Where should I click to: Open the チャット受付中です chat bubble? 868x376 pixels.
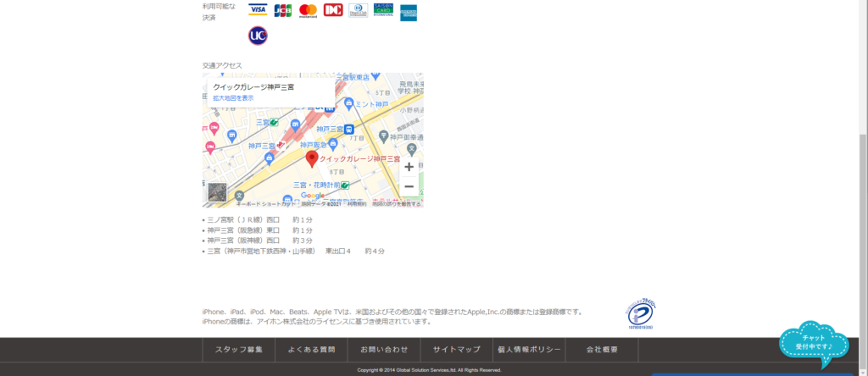pyautogui.click(x=814, y=343)
